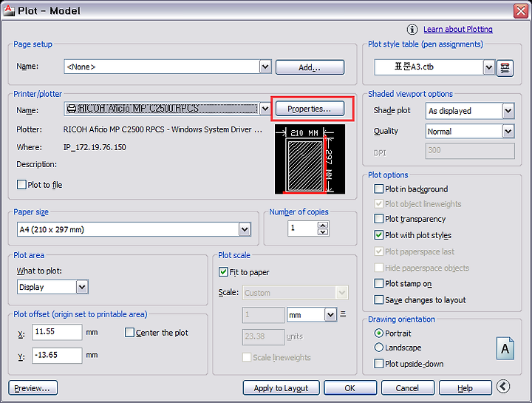The height and width of the screenshot is (403, 532).
Task: Increase number of copies with up arrow
Action: tap(323, 225)
